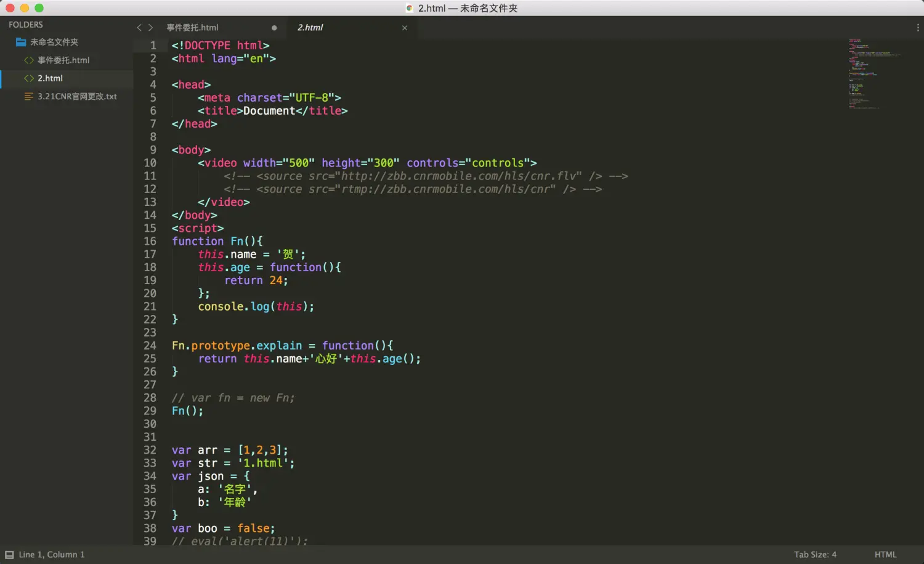Click the return 24; line

coord(256,280)
